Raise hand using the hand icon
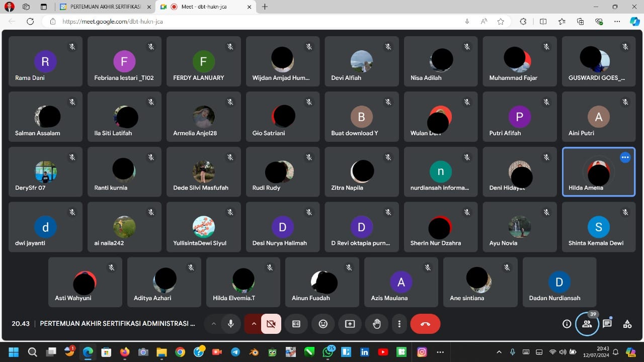The width and height of the screenshot is (644, 362). tap(376, 324)
